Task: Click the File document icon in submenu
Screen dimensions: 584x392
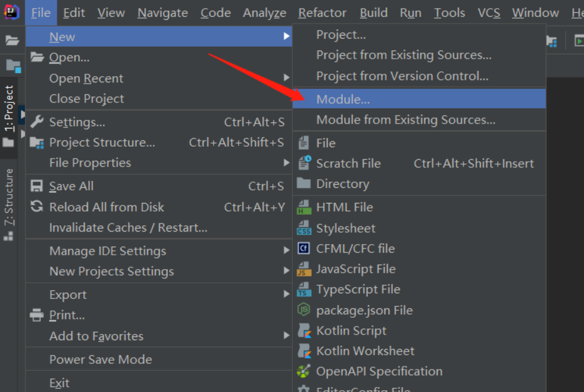Action: pyautogui.click(x=304, y=142)
